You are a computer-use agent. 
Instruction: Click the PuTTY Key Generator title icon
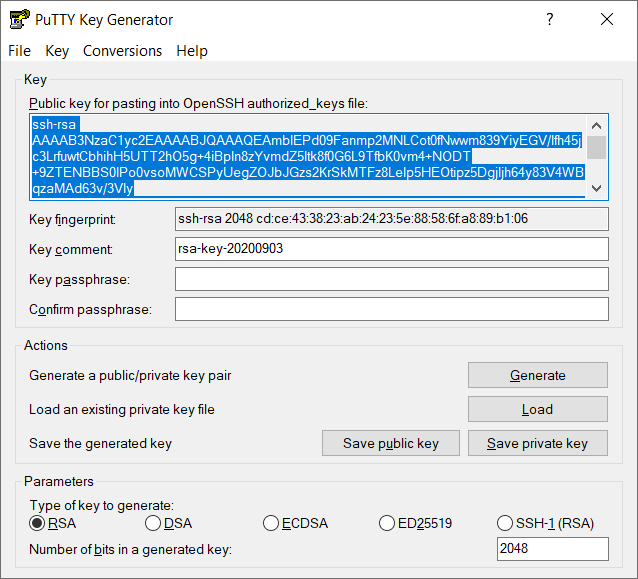[x=20, y=19]
